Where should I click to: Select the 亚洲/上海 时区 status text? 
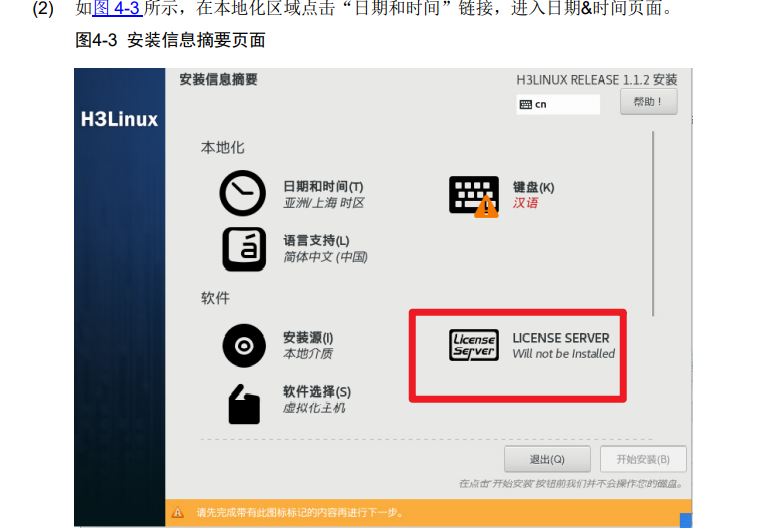[x=324, y=203]
